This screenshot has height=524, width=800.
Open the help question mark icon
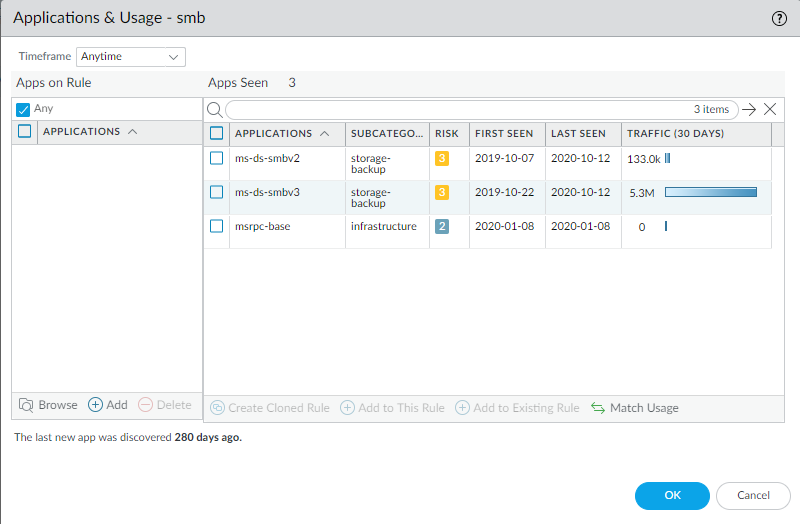pyautogui.click(x=779, y=18)
